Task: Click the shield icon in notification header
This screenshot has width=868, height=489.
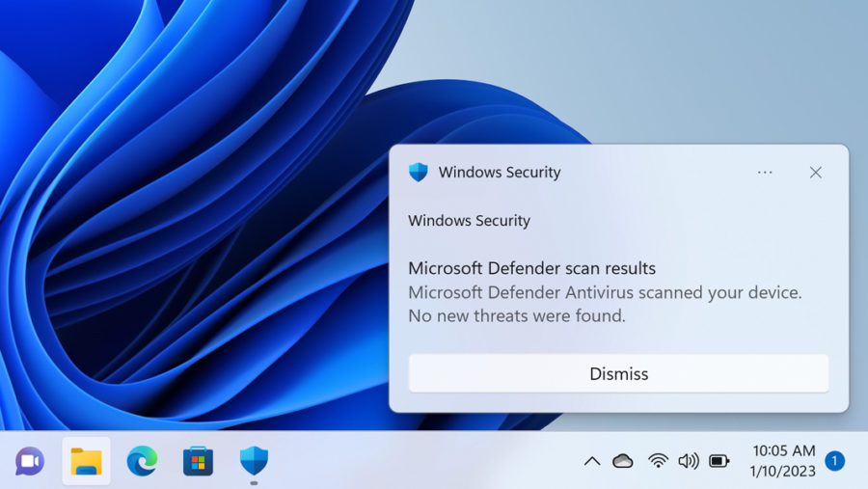Action: pyautogui.click(x=419, y=173)
